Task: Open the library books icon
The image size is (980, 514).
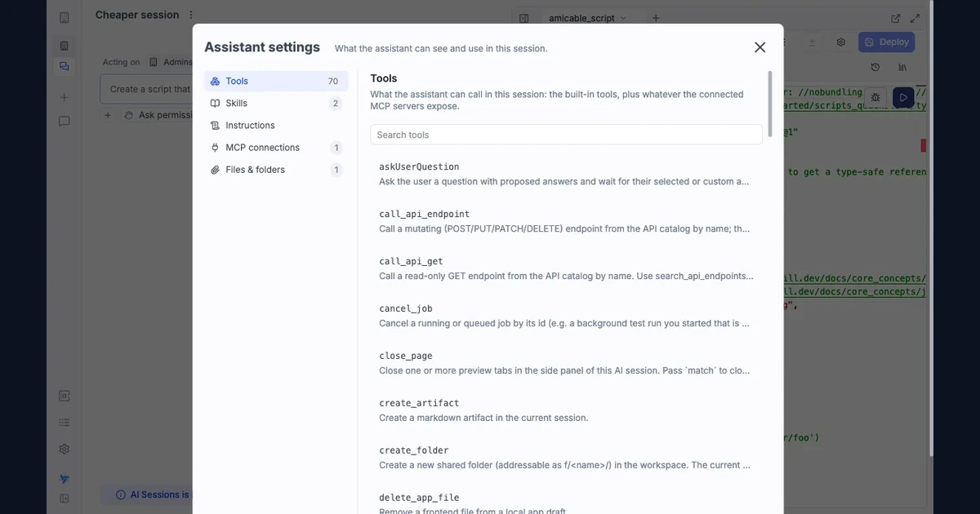Action: pos(902,68)
